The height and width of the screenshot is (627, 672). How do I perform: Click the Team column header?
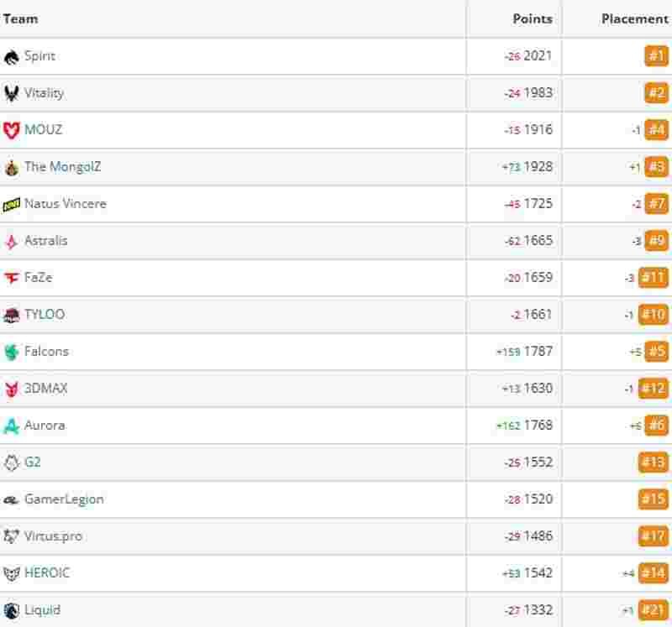20,18
